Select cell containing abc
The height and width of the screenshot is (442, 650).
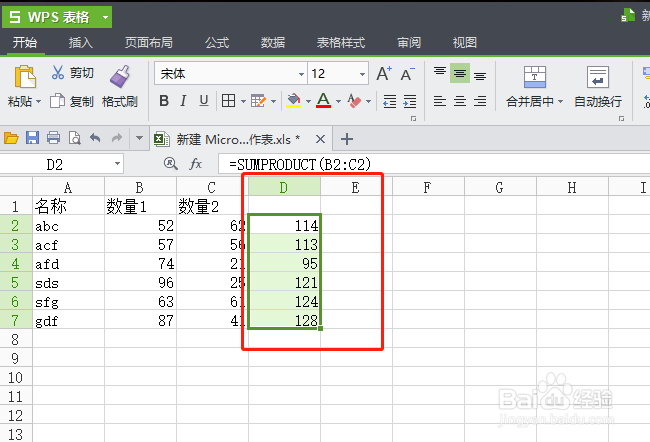68,226
